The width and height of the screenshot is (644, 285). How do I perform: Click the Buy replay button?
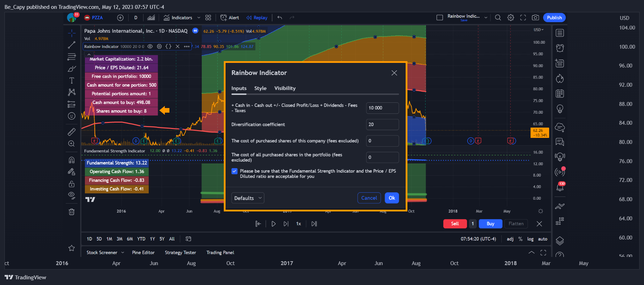[x=491, y=224]
